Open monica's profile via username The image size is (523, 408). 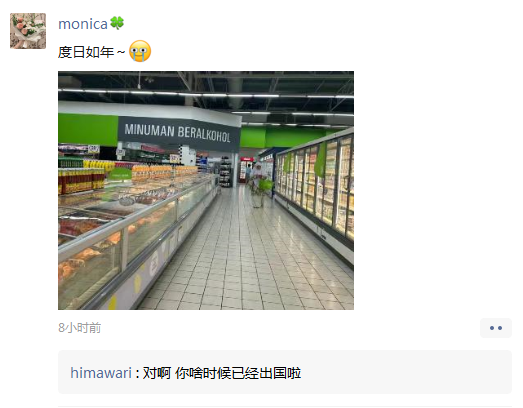[x=83, y=24]
